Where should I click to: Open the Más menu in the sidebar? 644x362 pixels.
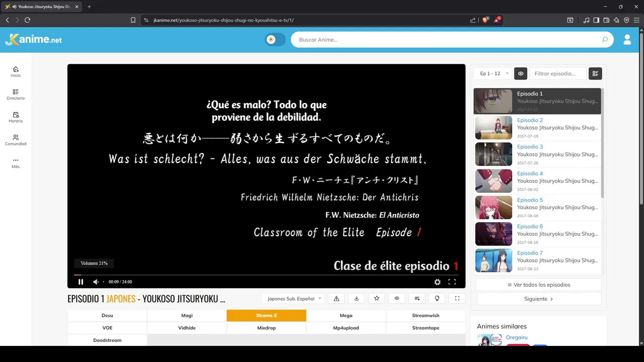click(16, 163)
